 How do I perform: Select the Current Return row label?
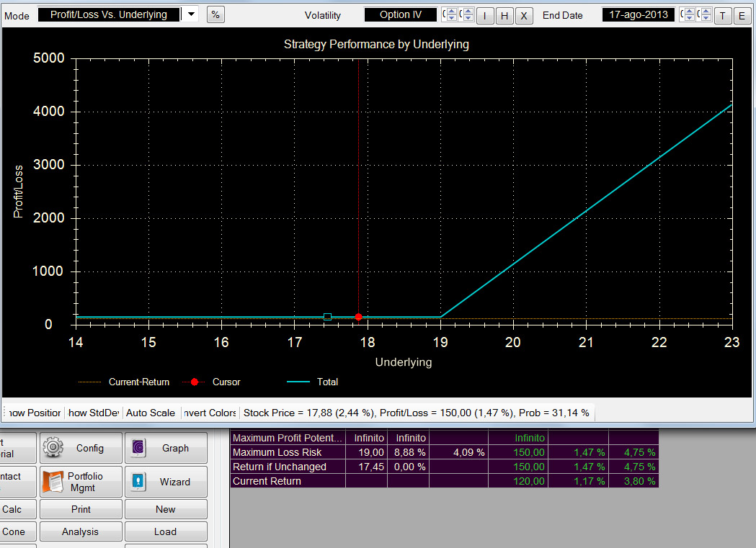[288, 481]
